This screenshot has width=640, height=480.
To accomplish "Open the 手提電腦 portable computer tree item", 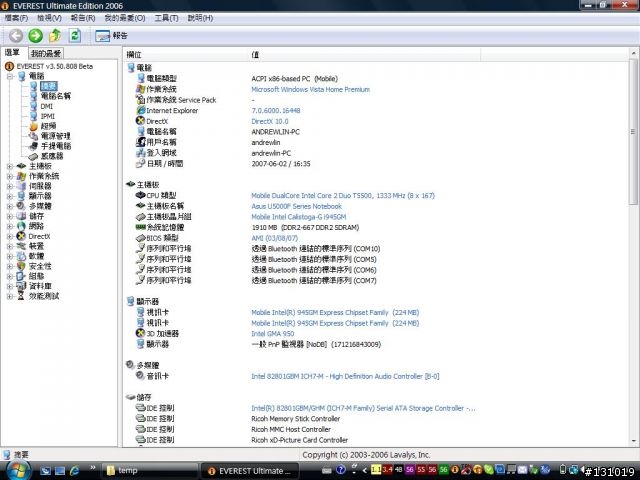I will click(x=56, y=146).
